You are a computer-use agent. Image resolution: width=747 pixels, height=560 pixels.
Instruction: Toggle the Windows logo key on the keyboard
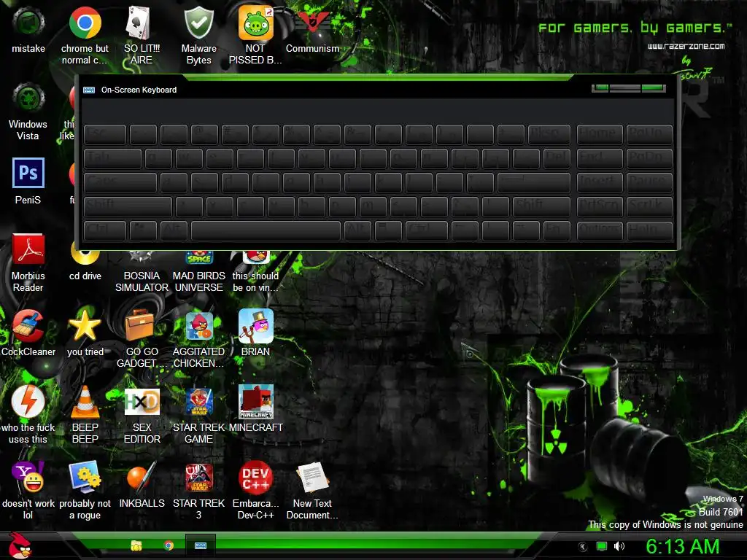(x=144, y=231)
